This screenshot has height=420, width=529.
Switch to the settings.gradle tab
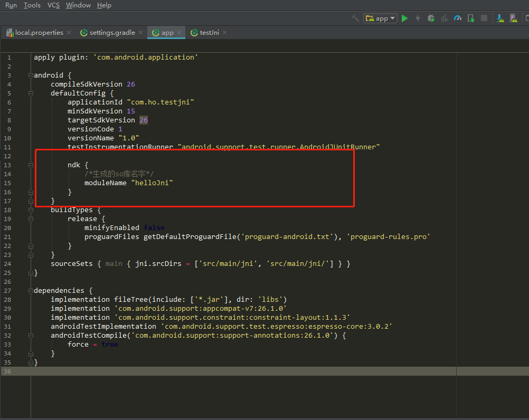[x=112, y=33]
